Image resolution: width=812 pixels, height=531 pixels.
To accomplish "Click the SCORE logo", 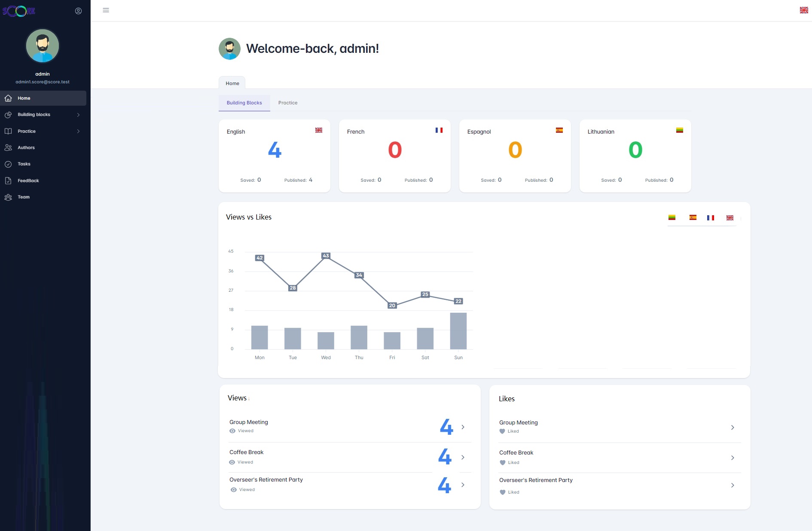I will pos(19,11).
